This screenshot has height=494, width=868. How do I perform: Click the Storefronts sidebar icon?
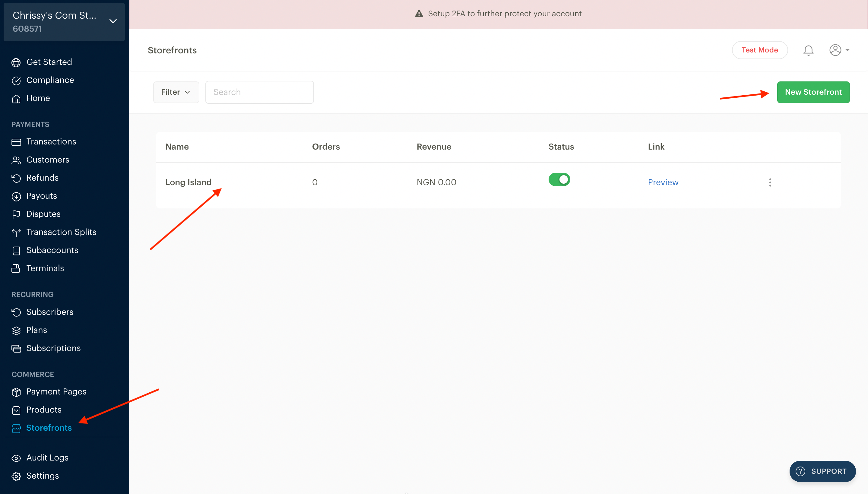[16, 427]
